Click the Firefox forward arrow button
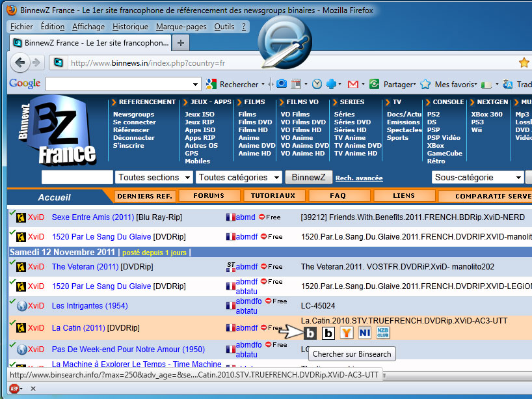Screen dimensions: 532x399 tap(36, 62)
